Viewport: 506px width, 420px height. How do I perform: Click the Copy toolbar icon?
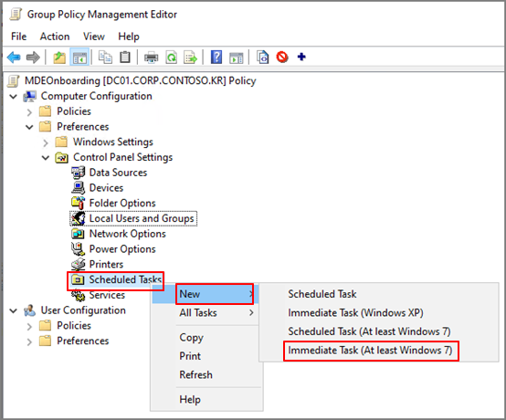pos(105,58)
